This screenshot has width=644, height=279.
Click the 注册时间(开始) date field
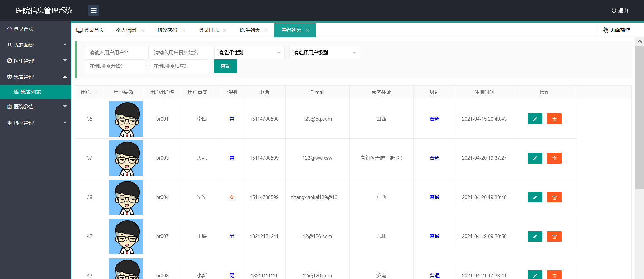(115, 66)
